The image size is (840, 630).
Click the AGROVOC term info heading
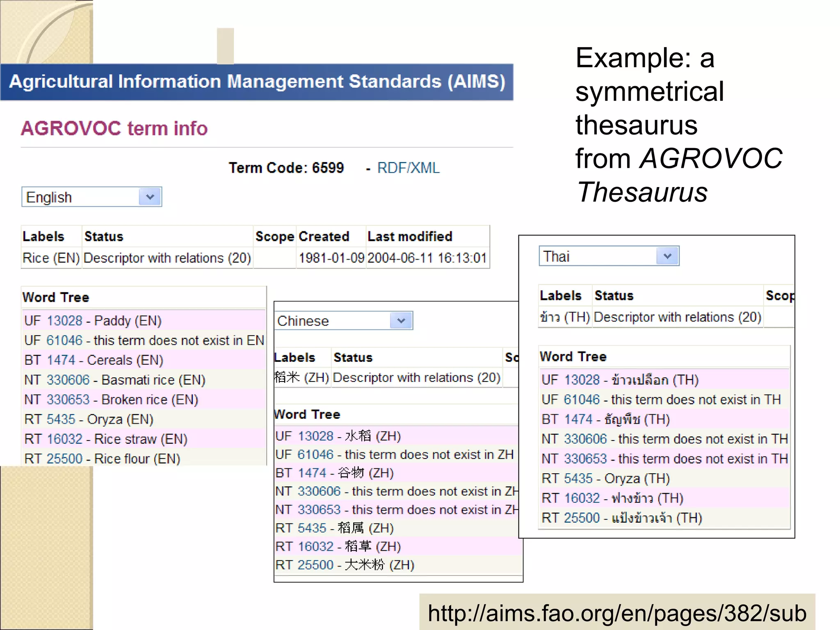114,128
